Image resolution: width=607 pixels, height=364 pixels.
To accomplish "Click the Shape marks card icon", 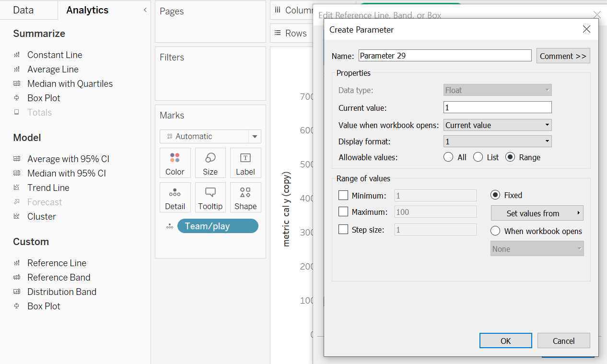I will click(x=245, y=197).
